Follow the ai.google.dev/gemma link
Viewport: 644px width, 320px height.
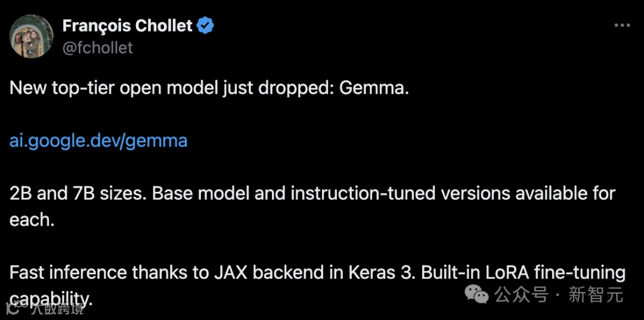click(98, 141)
